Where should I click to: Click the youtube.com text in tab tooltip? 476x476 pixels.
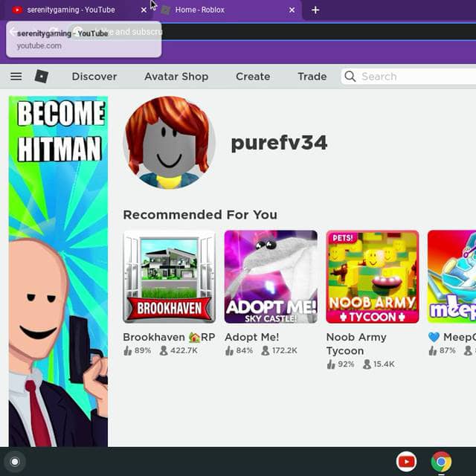(x=39, y=46)
